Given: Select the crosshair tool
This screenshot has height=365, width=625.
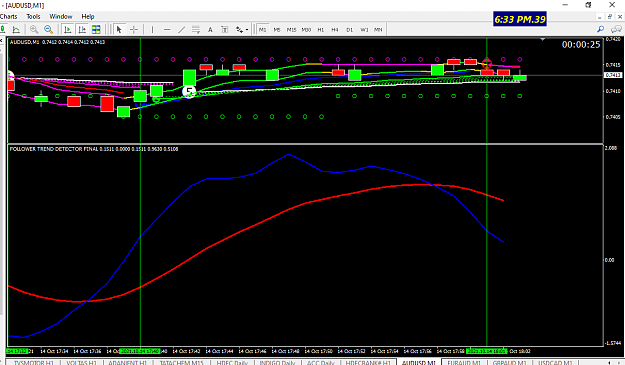Looking at the screenshot, I should 134,29.
